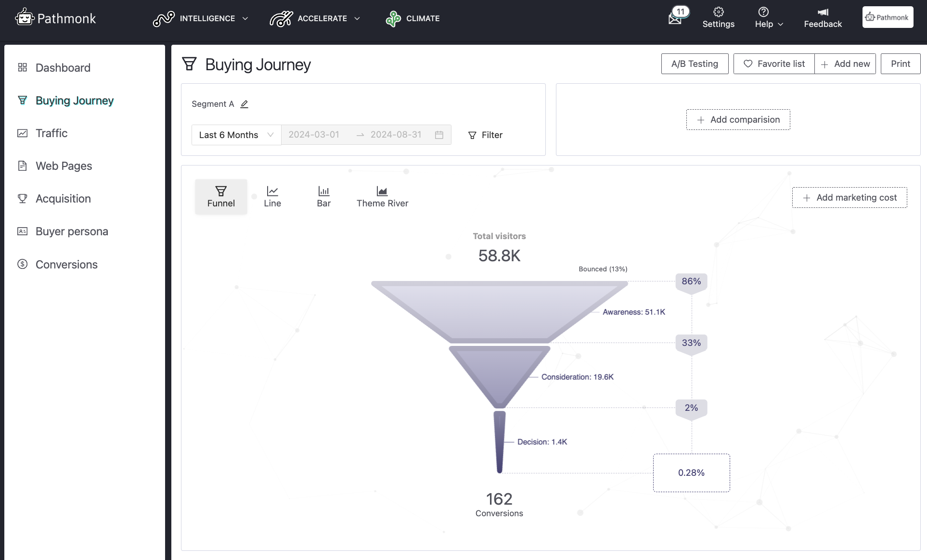Apply a Filter to Segment A
This screenshot has height=560, width=927.
(485, 135)
